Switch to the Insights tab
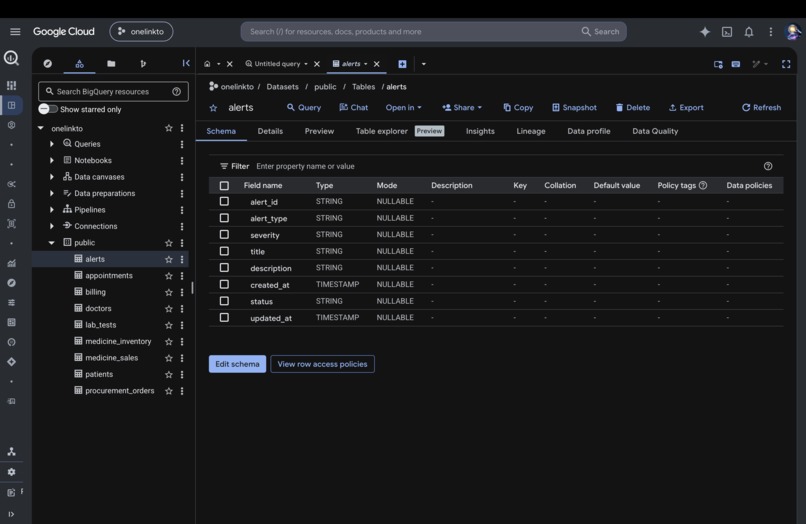The width and height of the screenshot is (806, 524). tap(480, 131)
